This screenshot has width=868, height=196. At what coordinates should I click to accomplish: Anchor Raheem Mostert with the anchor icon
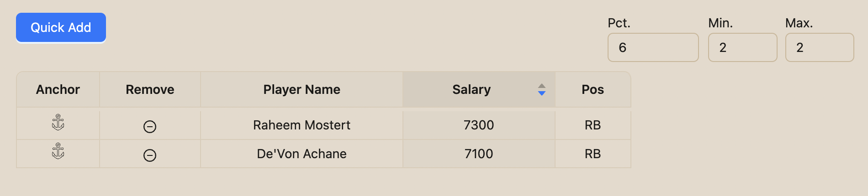point(58,123)
